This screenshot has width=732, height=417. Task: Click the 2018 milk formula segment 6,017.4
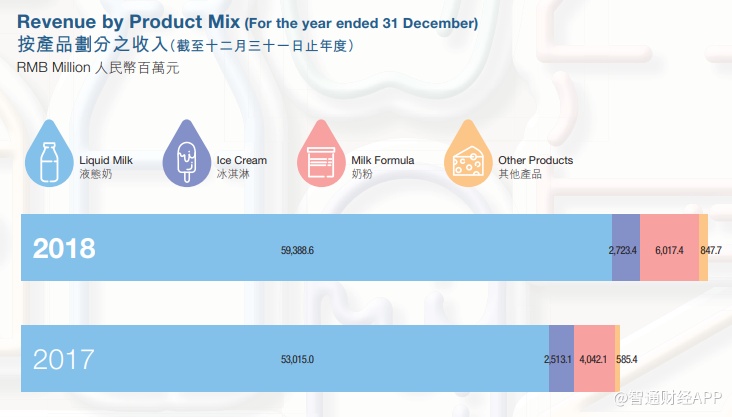coord(669,249)
